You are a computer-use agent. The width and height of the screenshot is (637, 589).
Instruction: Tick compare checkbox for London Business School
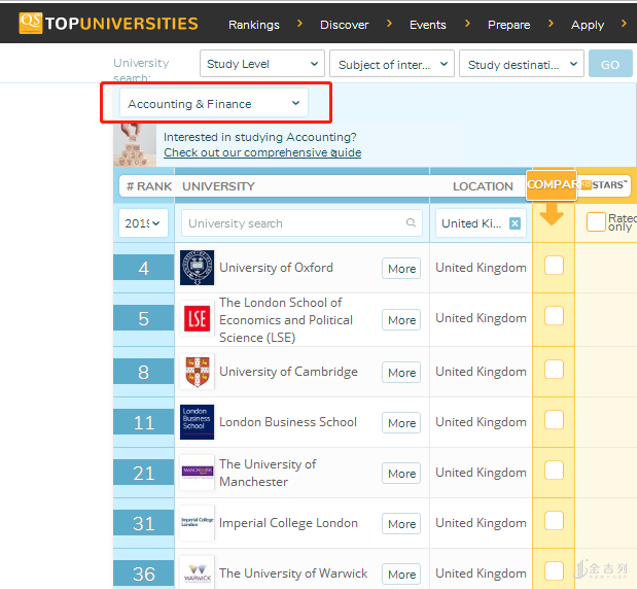coord(554,420)
